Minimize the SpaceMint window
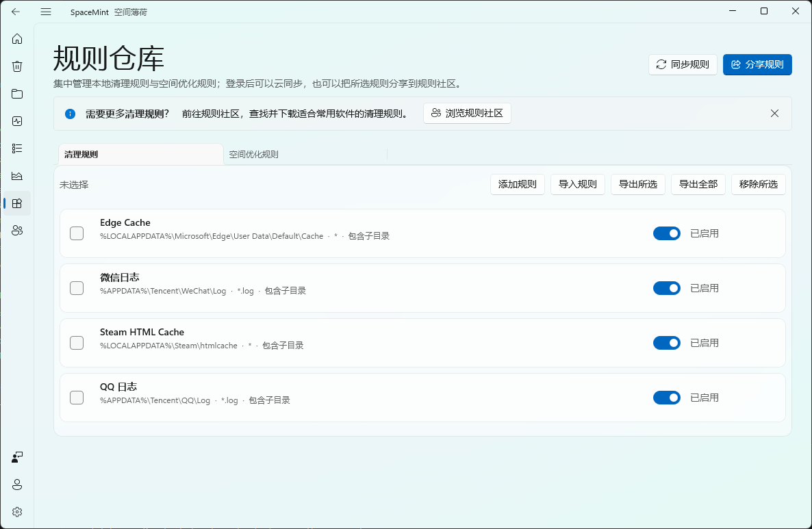812x529 pixels. point(733,11)
